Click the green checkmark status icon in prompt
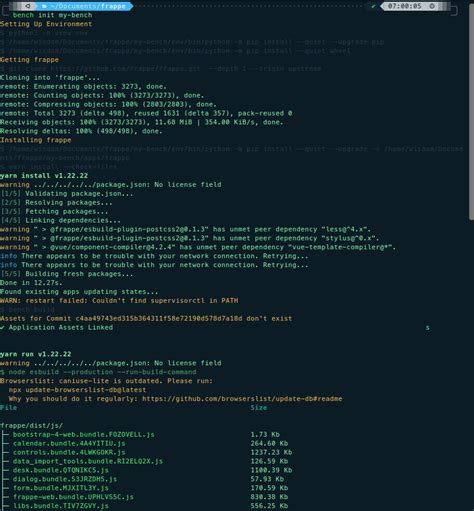Screen dimensions: 474x511 pyautogui.click(x=373, y=6)
